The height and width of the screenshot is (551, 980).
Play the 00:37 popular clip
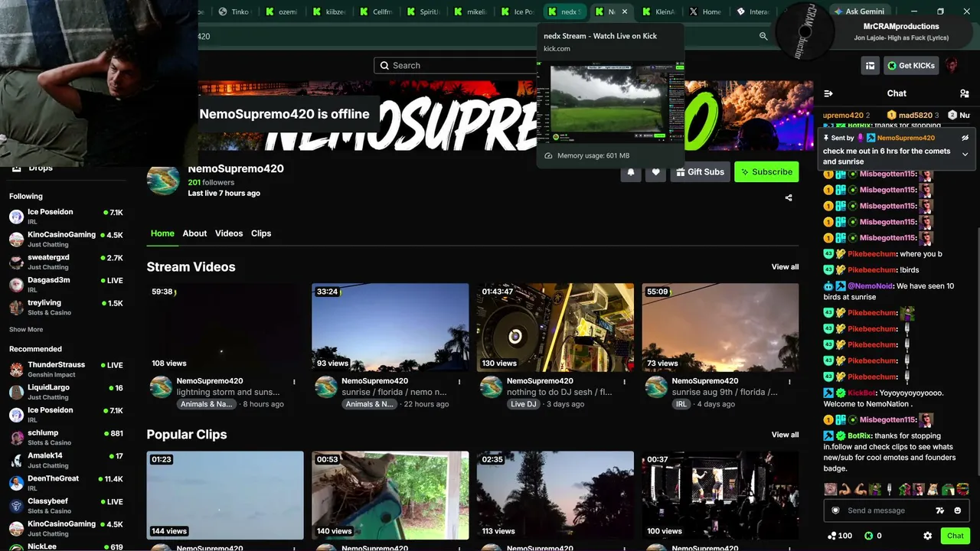pos(720,495)
